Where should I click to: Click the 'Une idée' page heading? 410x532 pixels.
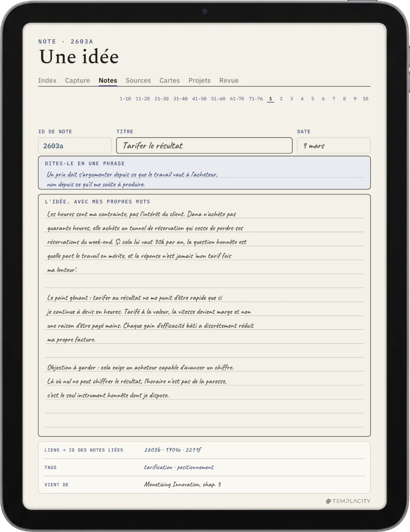[x=79, y=57]
